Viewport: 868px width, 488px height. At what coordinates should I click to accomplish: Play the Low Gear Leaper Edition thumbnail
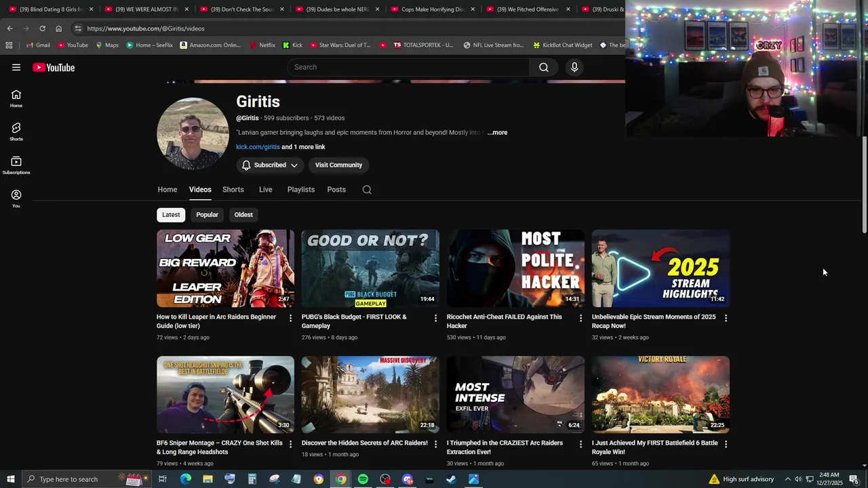225,268
